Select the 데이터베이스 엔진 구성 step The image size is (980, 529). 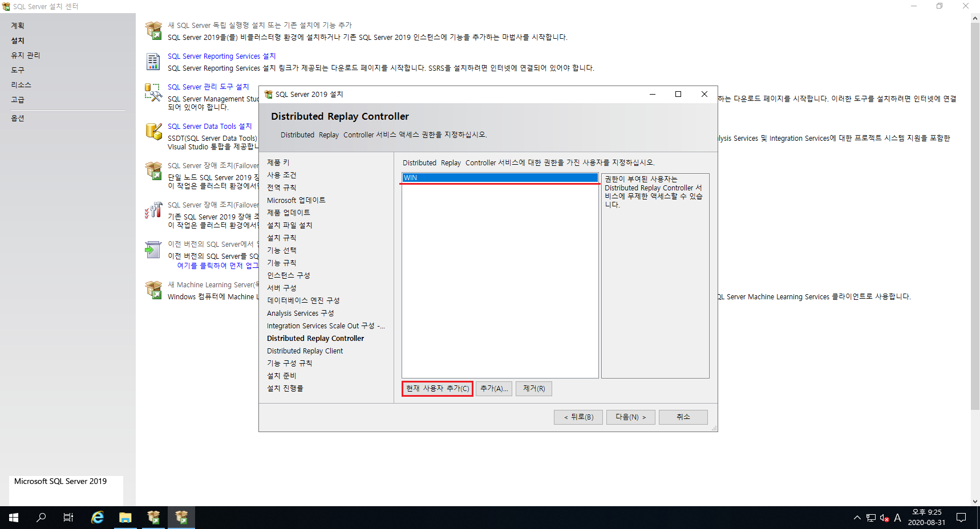click(303, 300)
